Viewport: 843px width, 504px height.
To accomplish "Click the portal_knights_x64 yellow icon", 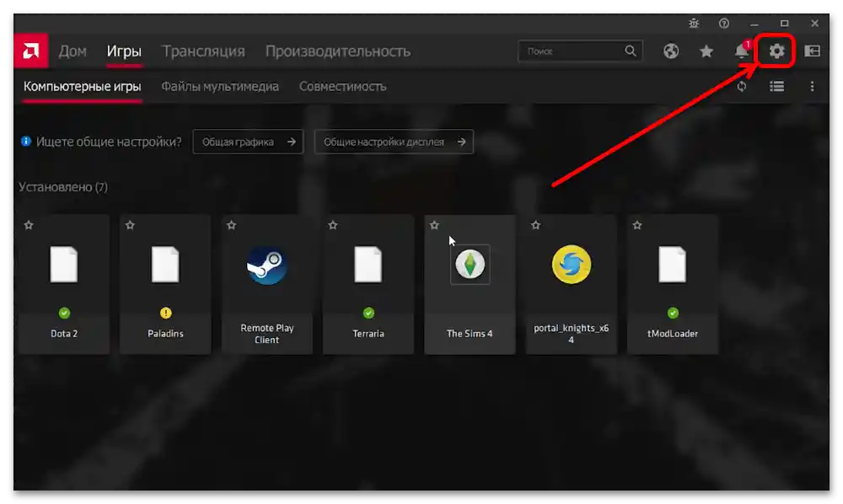I will pos(572,265).
